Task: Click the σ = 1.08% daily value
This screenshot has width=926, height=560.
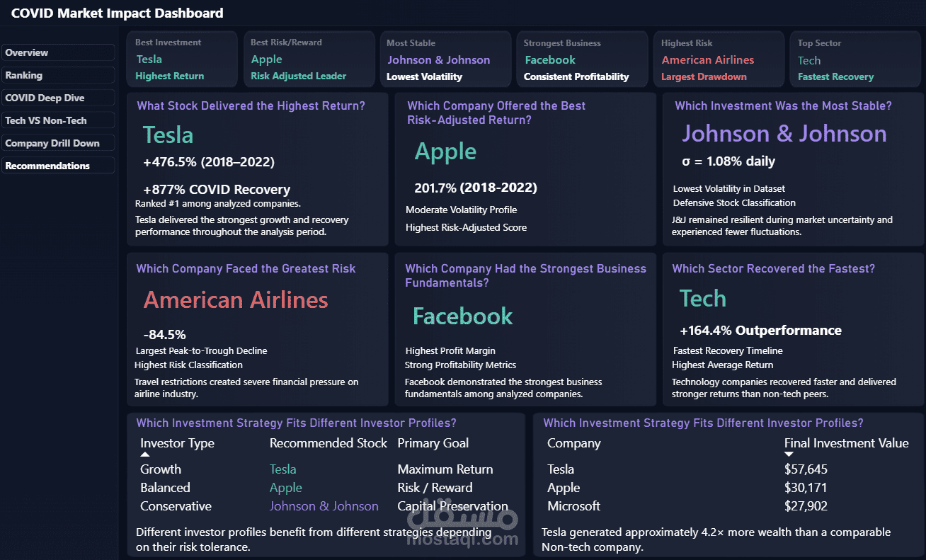Action: [728, 161]
